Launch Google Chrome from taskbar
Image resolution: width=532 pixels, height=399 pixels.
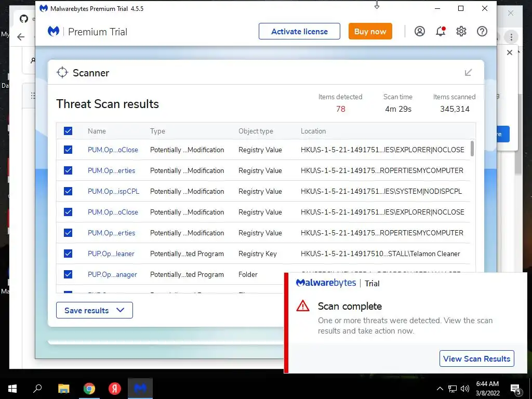point(89,389)
